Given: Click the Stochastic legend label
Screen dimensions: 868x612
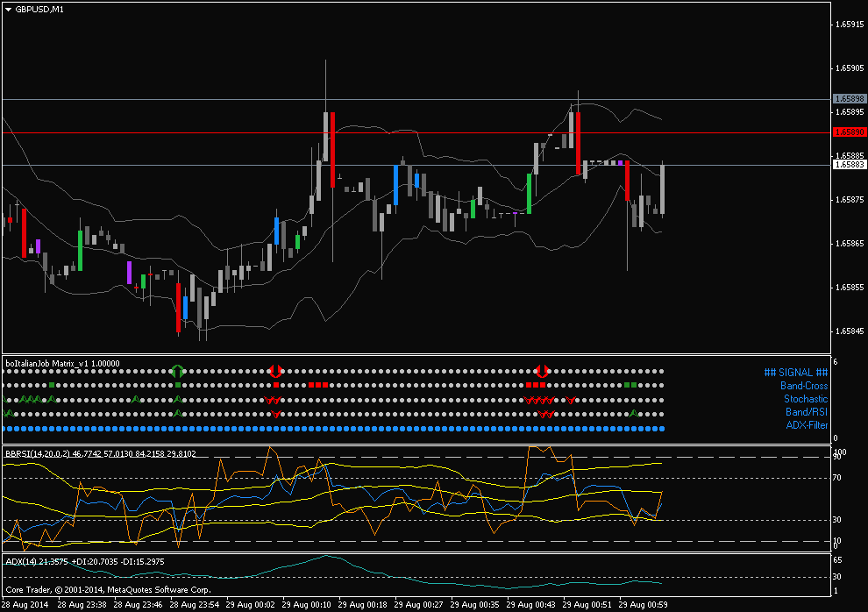Looking at the screenshot, I should [806, 399].
